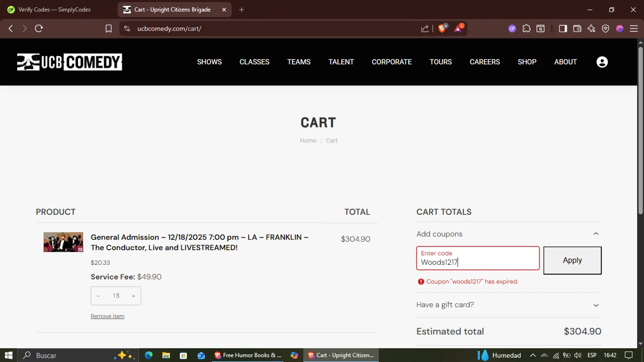Show hidden system tray icons
This screenshot has height=362, width=644.
[533, 355]
